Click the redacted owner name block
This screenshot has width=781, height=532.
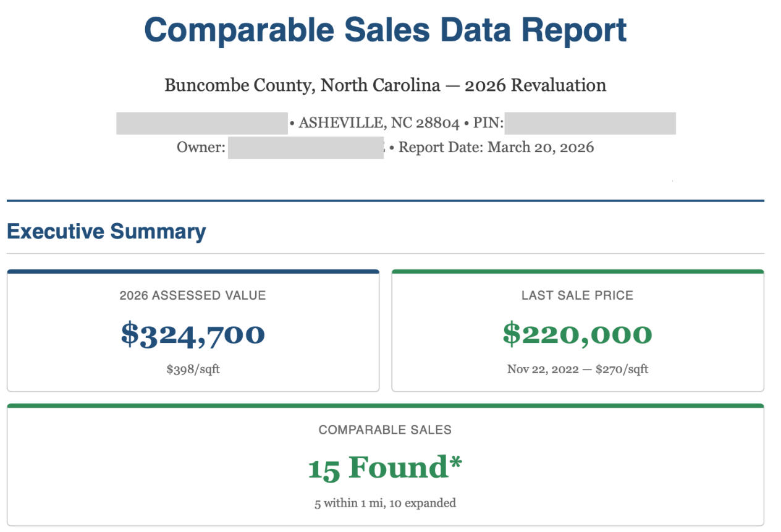point(306,148)
